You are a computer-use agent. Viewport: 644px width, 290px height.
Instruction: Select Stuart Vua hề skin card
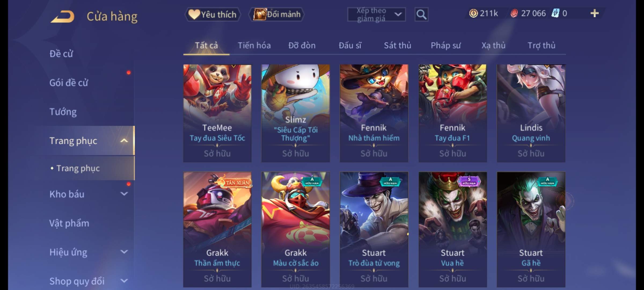[453, 230]
